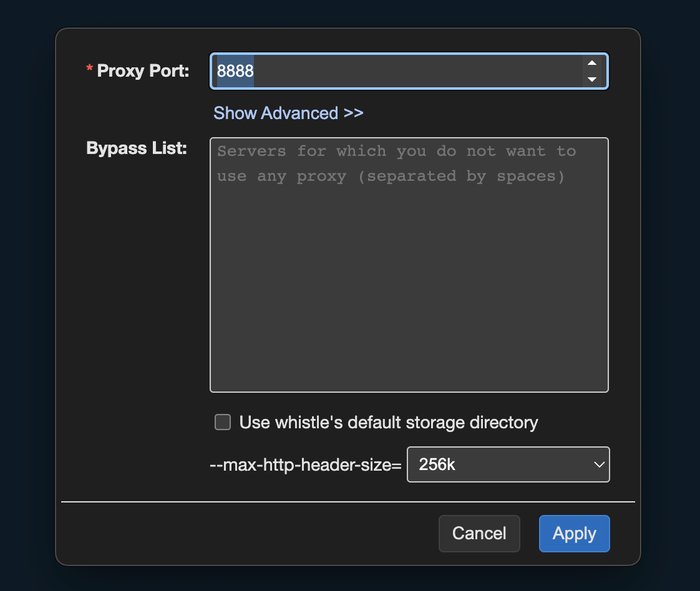Apply the proxy settings
The height and width of the screenshot is (591, 700).
(574, 534)
